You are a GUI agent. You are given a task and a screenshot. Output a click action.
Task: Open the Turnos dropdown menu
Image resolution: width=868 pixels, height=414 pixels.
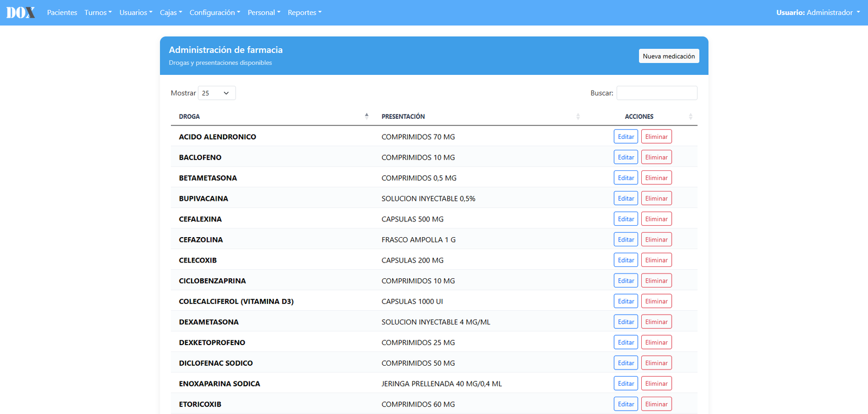(98, 12)
